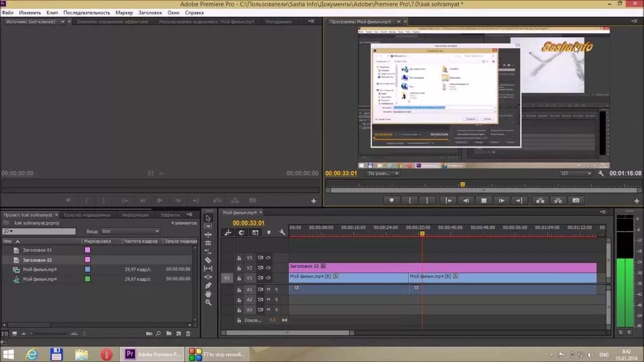Click New Bin folder icon
Image resolution: width=644 pixels, height=362 pixels.
pyautogui.click(x=169, y=333)
